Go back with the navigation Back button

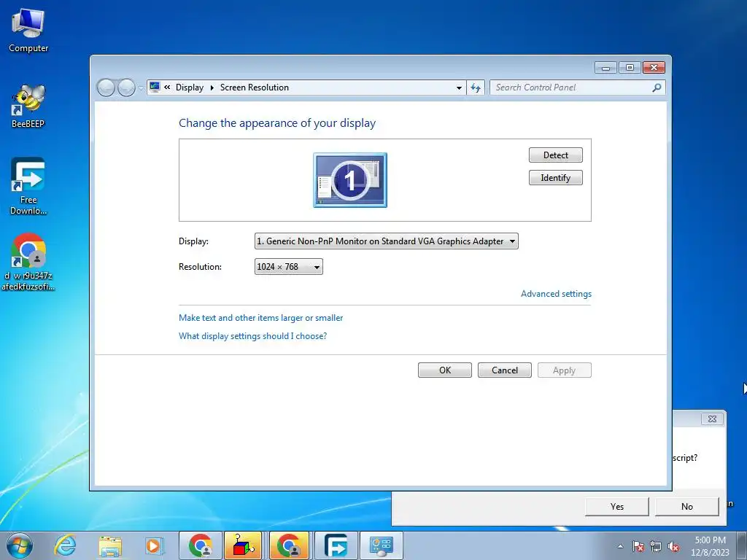tap(106, 87)
